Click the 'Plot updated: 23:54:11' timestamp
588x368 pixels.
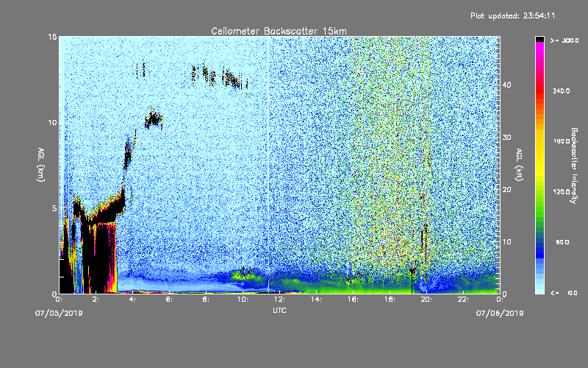click(512, 15)
